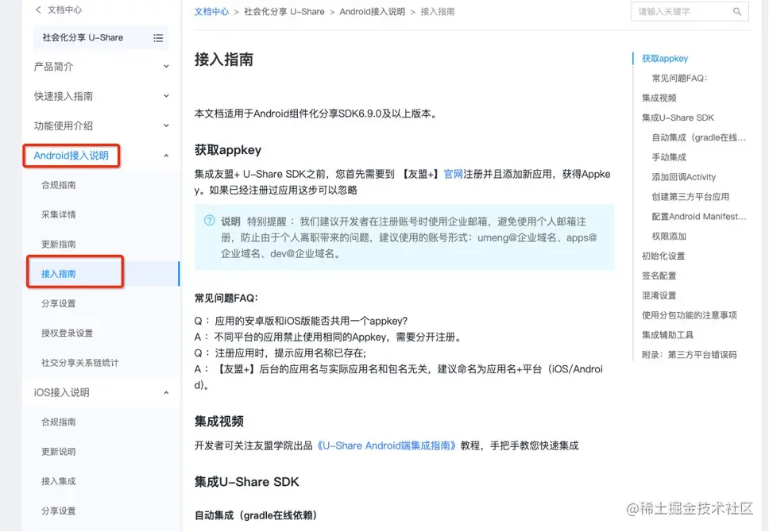Jump to 自动集成 (gradle在线 in the outline
This screenshot has width=769, height=532.
pyautogui.click(x=698, y=137)
